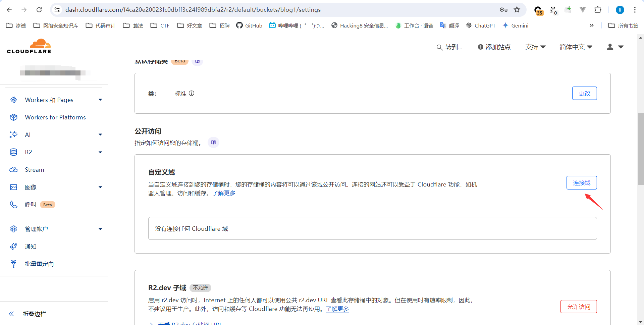Open the 招聘 bookmark folder
The image size is (644, 325).
coord(219,25)
